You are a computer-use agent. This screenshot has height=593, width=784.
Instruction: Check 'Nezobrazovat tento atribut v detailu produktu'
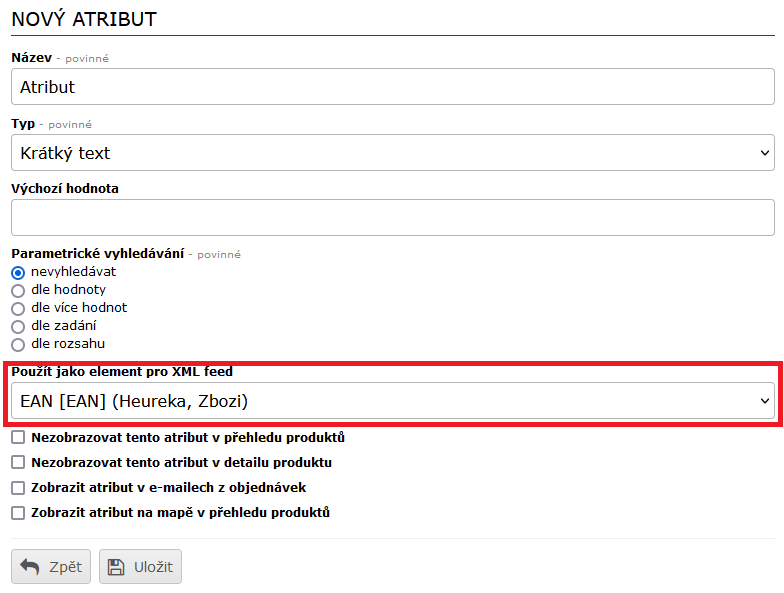click(x=18, y=463)
